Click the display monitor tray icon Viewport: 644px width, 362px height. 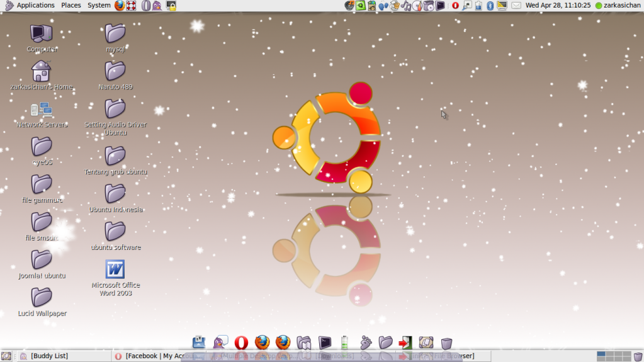click(502, 5)
